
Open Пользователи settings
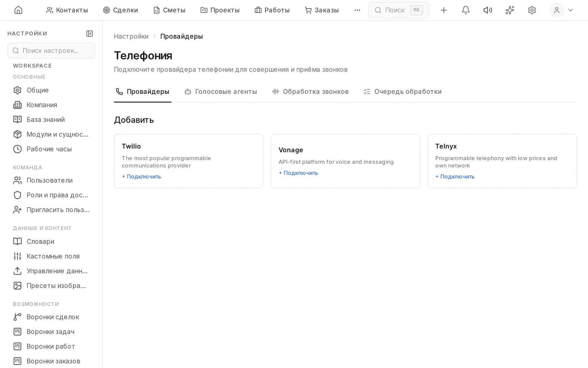[x=51, y=180]
